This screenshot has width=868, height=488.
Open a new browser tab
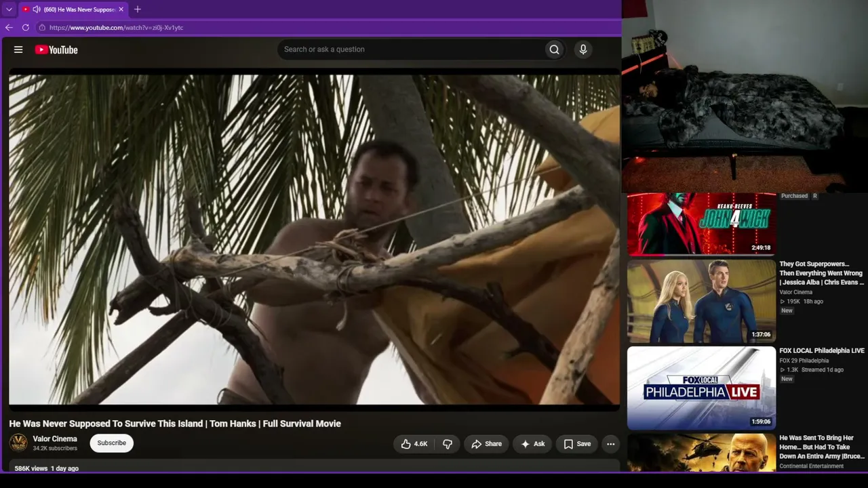click(x=138, y=9)
